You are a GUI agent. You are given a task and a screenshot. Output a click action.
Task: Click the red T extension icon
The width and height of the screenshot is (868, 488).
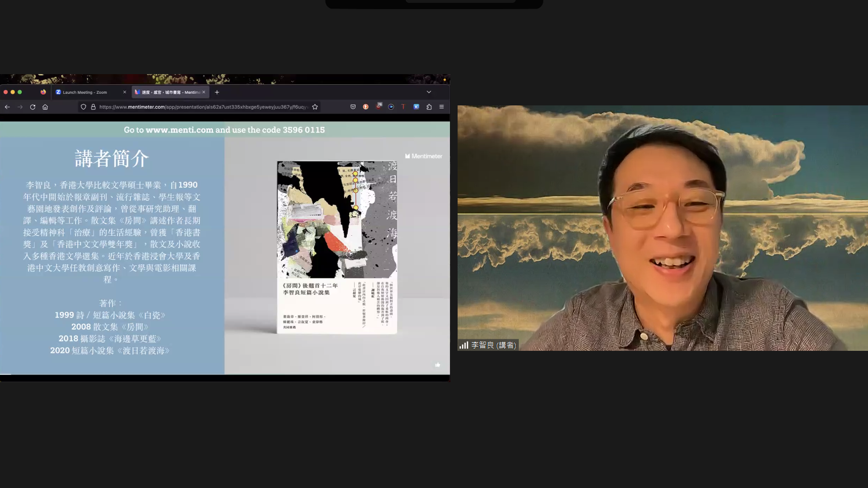pos(403,107)
